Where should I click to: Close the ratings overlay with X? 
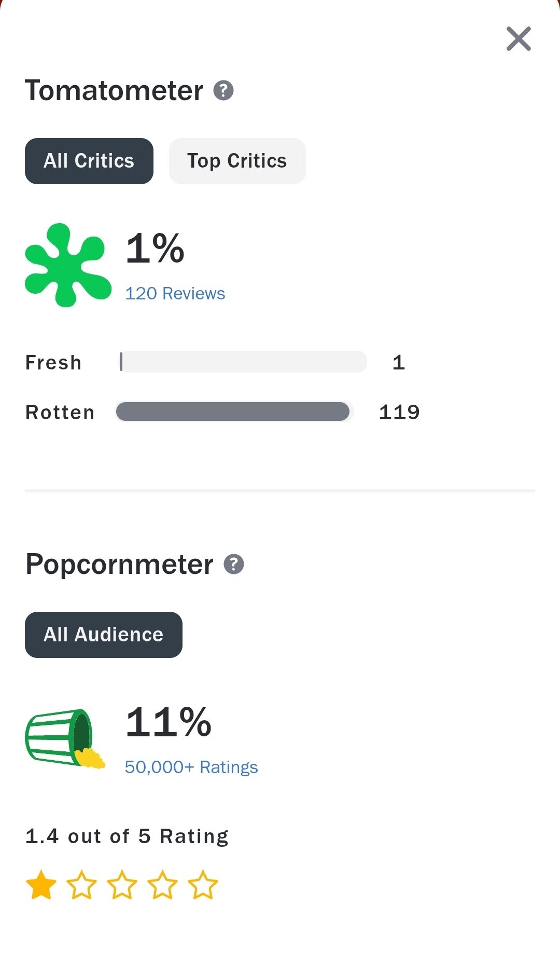click(x=519, y=39)
